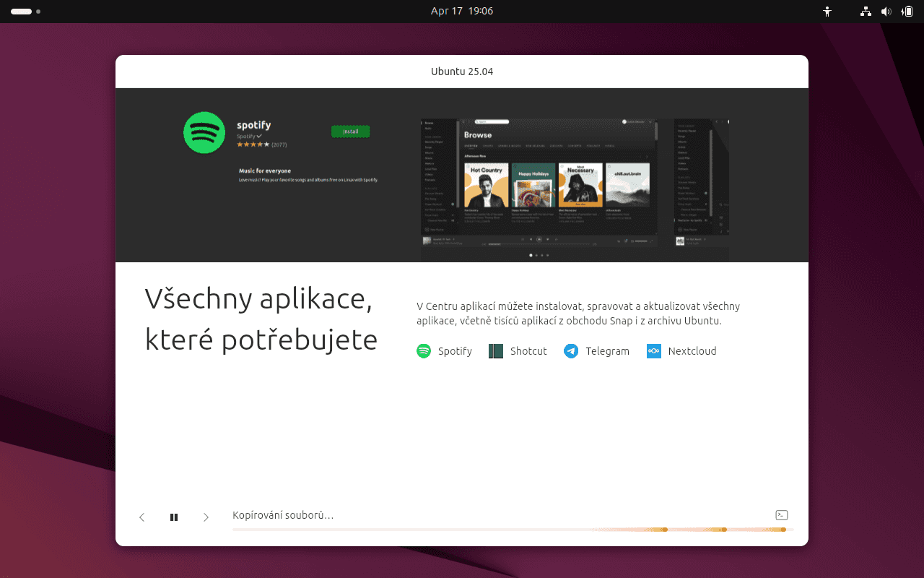
Task: Click the Spotify green icon in the app list
Action: [424, 351]
